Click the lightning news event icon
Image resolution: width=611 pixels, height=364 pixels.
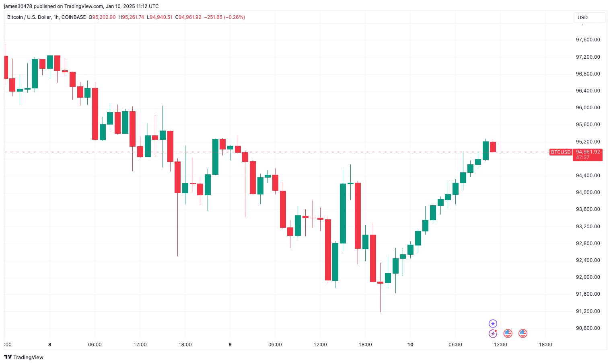click(494, 333)
